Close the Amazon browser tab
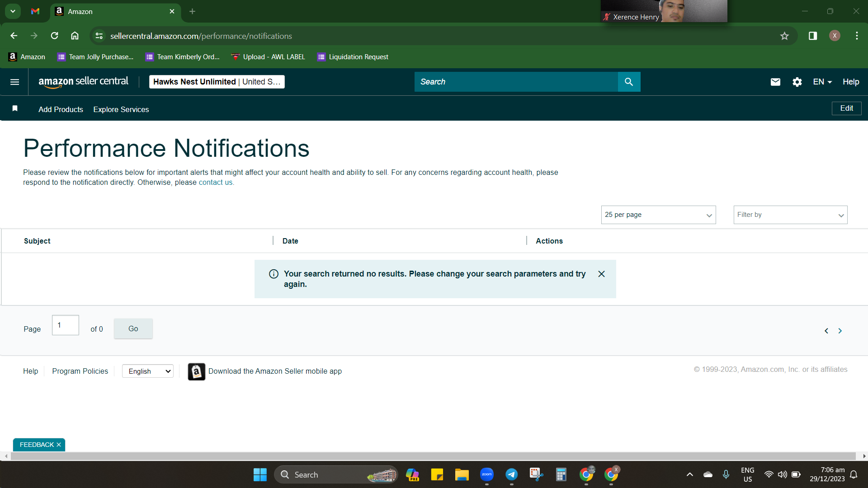The width and height of the screenshot is (868, 488). (x=172, y=11)
